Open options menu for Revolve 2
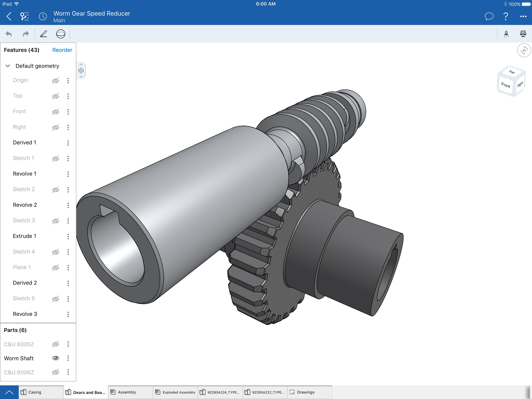Image resolution: width=532 pixels, height=399 pixels. coord(68,205)
